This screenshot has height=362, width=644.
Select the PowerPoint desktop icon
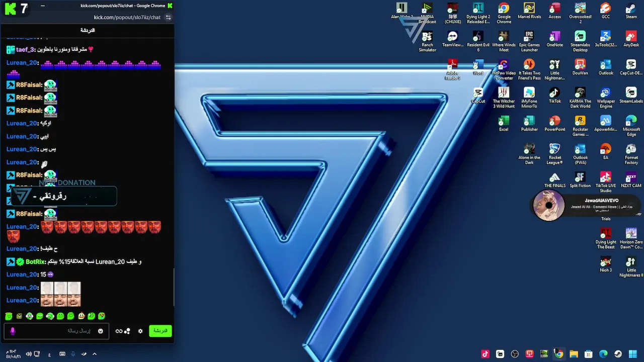[554, 124]
